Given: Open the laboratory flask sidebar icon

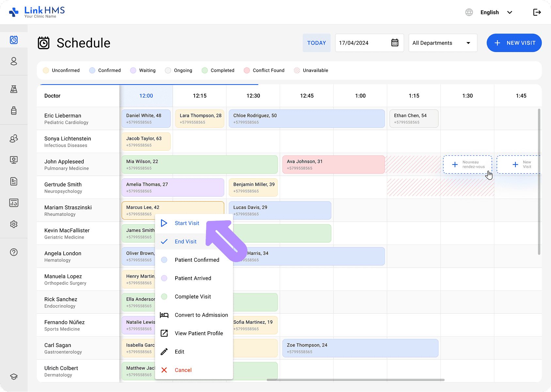Looking at the screenshot, I should (x=14, y=89).
